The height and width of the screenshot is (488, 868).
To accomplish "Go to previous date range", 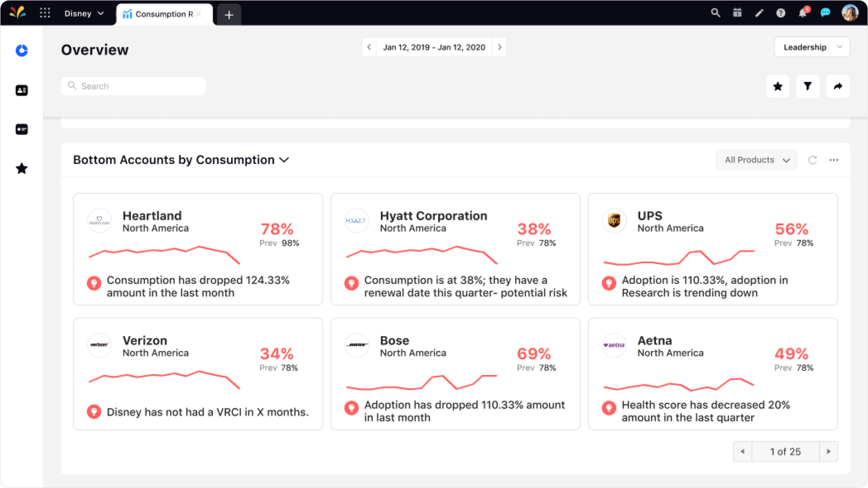I will [369, 47].
